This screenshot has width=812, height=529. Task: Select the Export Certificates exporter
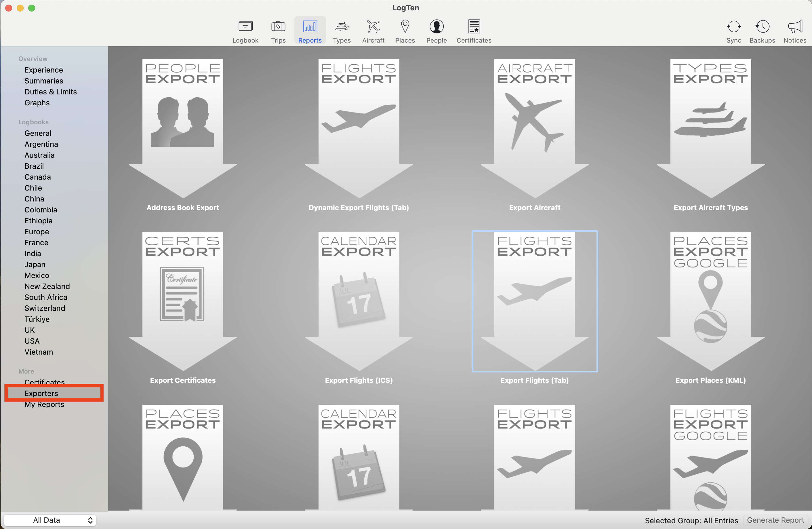coord(183,308)
